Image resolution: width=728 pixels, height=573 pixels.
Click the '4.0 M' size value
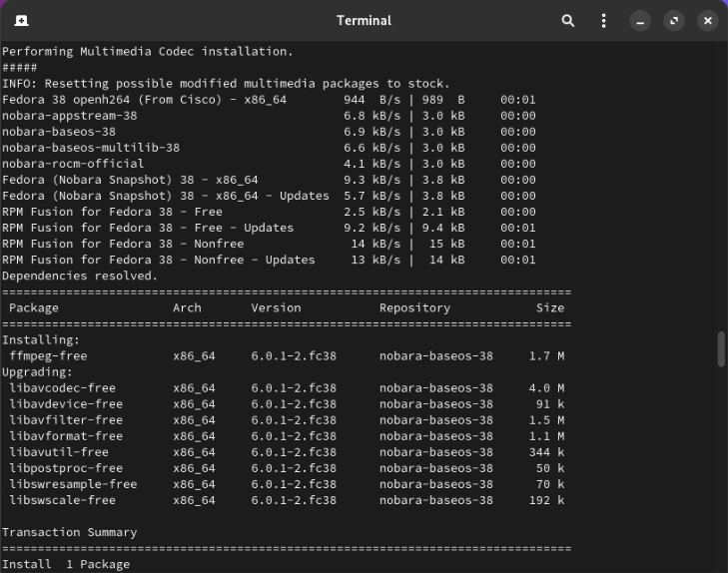click(546, 388)
